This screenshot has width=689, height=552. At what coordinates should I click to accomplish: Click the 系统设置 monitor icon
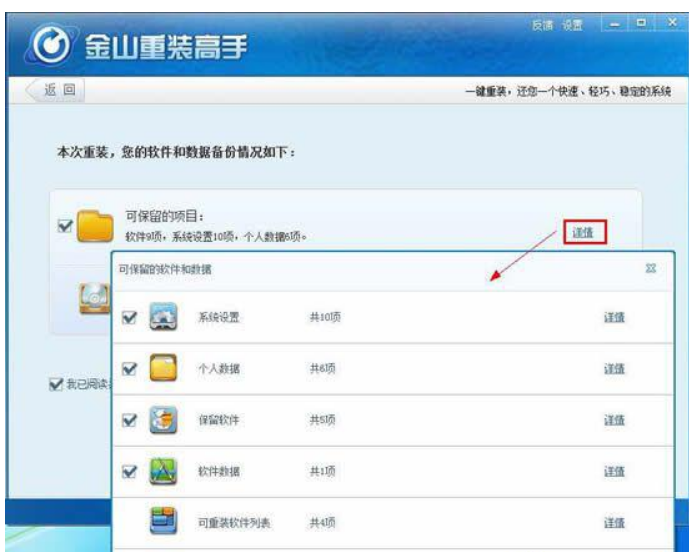point(163,318)
